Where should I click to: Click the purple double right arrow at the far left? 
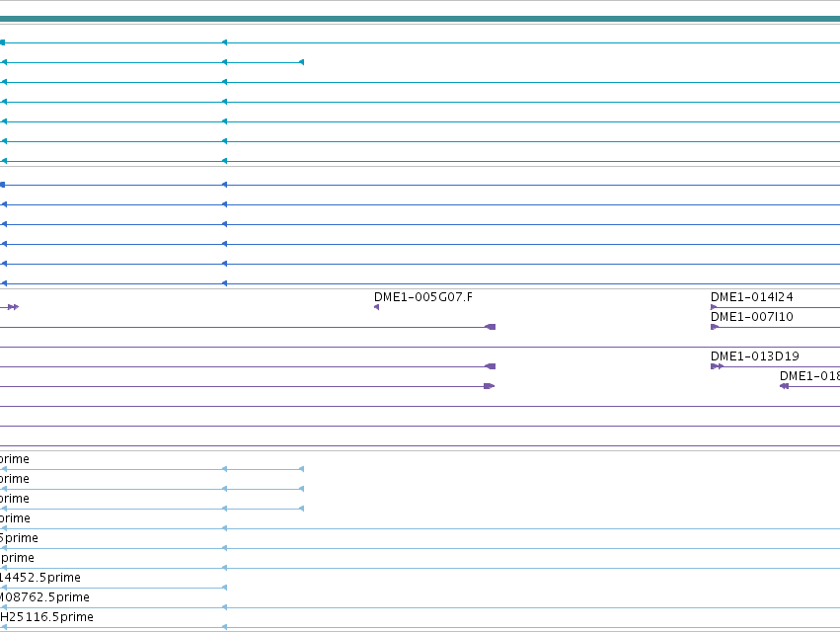14,307
